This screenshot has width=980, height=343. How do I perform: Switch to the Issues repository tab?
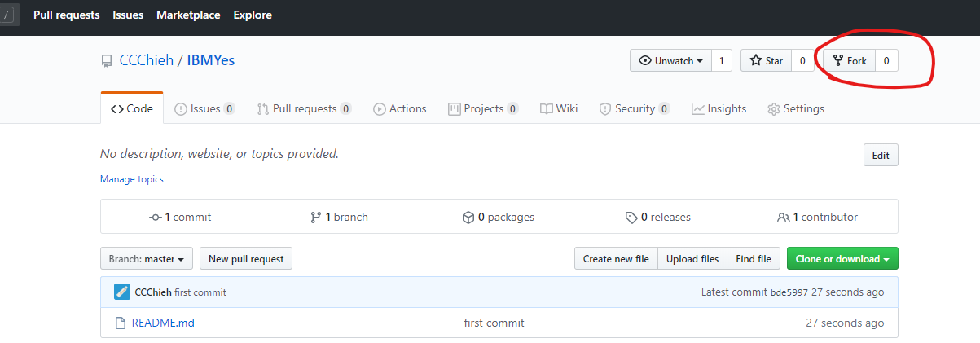205,108
